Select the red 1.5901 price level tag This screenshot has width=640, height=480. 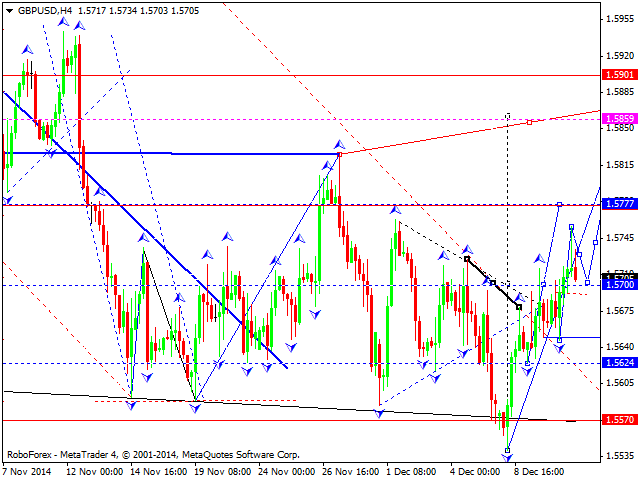click(x=619, y=75)
